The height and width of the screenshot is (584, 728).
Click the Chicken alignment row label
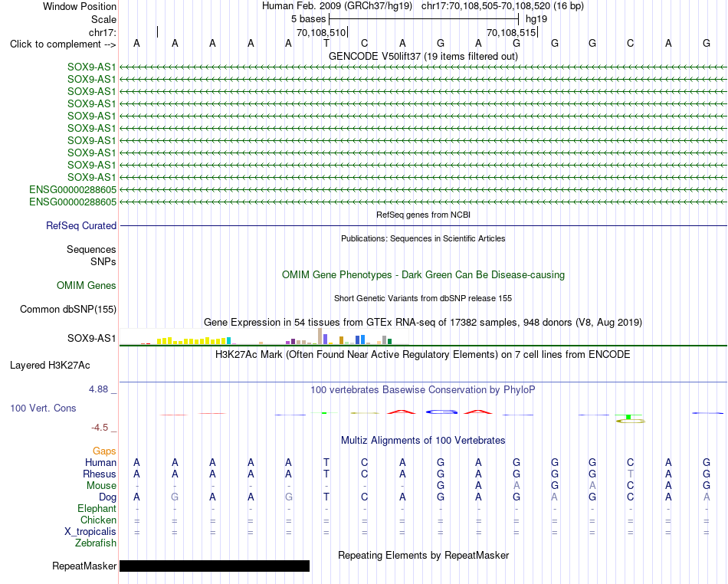(98, 520)
